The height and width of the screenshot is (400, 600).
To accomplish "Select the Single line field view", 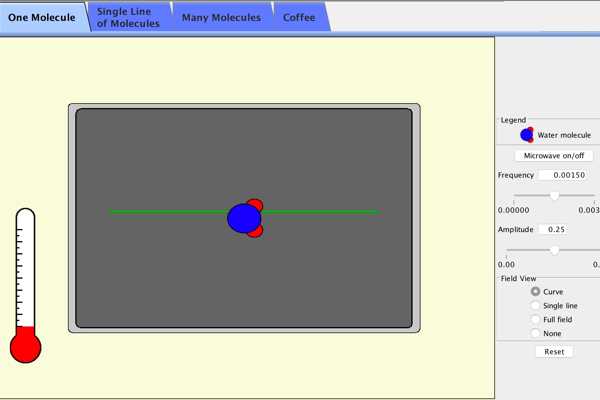I will tap(535, 306).
